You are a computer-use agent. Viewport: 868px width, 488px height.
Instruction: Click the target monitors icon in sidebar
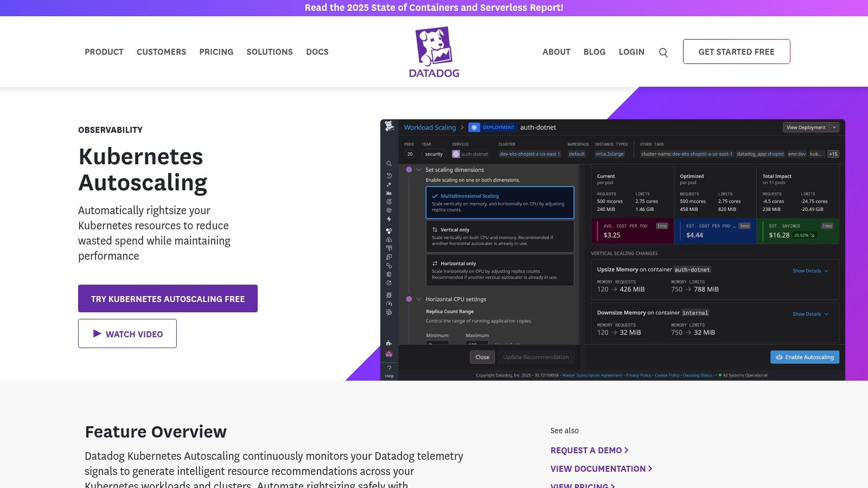pos(389,202)
